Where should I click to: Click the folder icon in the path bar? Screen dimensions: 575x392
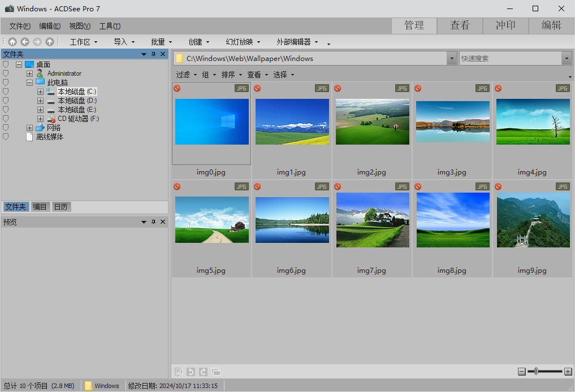point(179,58)
